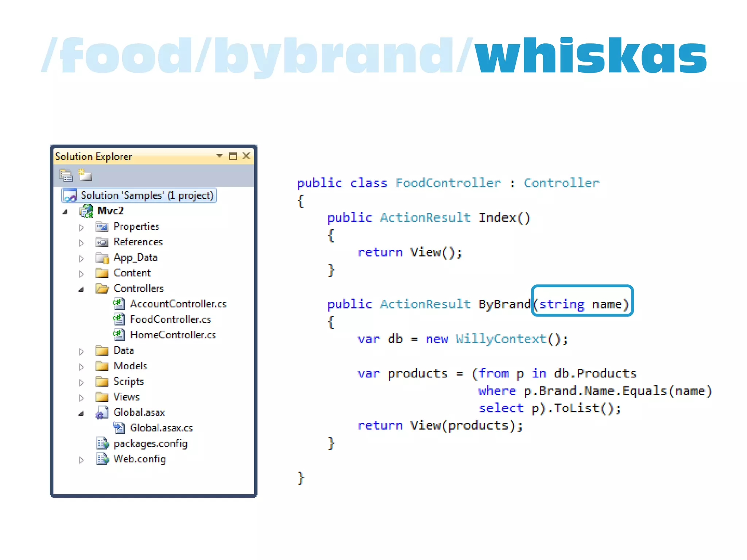Select HomeController.cs in the tree
The height and width of the screenshot is (560, 747).
coord(173,335)
